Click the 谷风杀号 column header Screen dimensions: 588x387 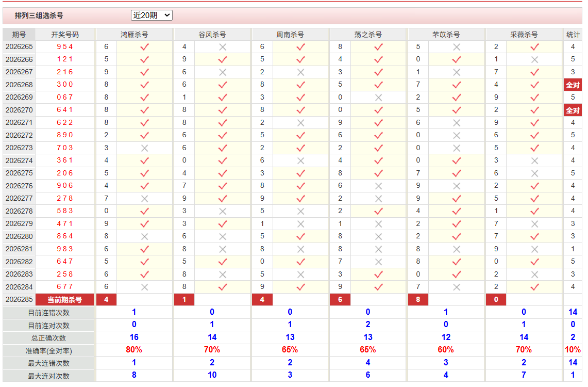[212, 35]
